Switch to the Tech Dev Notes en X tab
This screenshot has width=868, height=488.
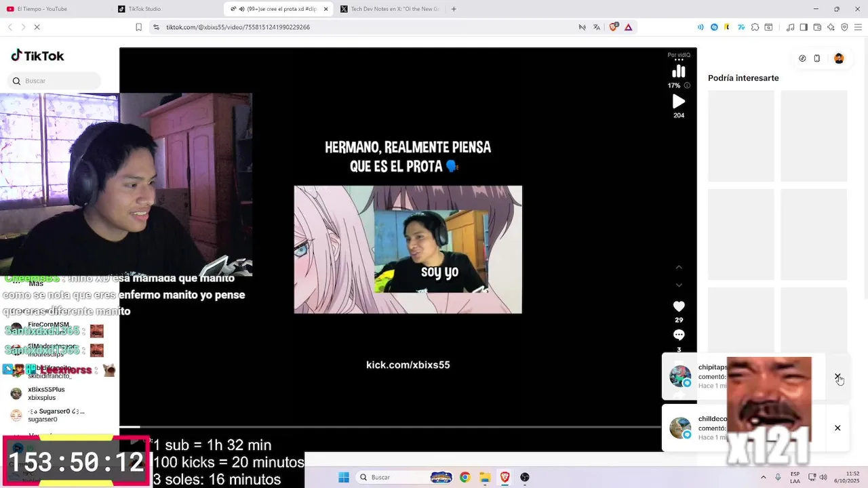pos(389,9)
